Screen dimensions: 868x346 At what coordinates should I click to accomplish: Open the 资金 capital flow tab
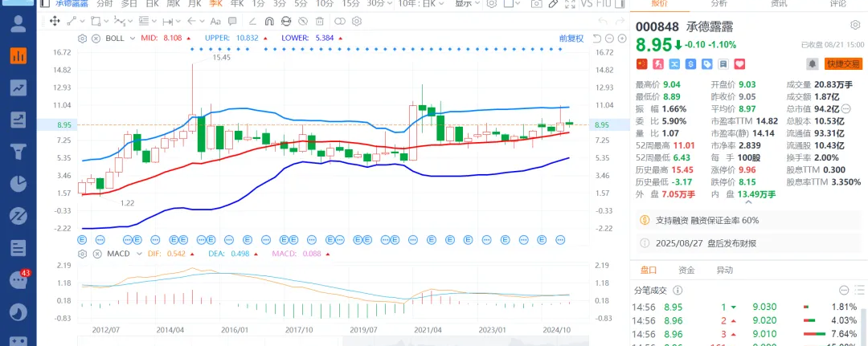tap(686, 271)
